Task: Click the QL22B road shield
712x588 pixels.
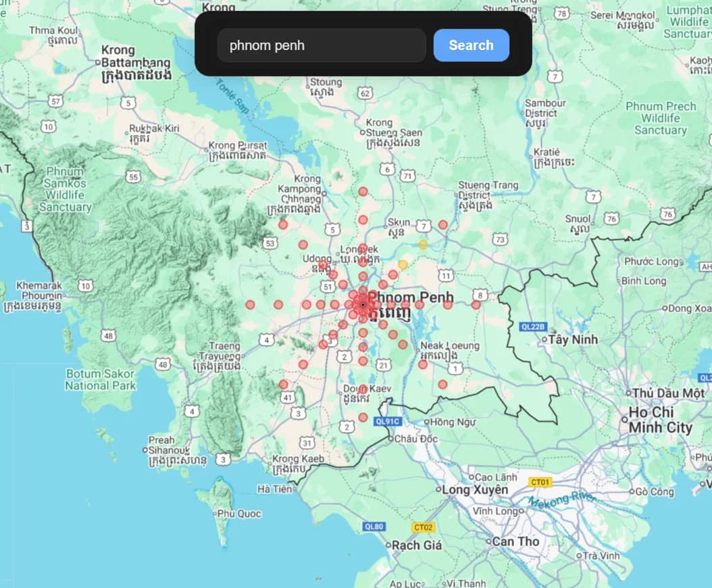Action: (x=532, y=326)
